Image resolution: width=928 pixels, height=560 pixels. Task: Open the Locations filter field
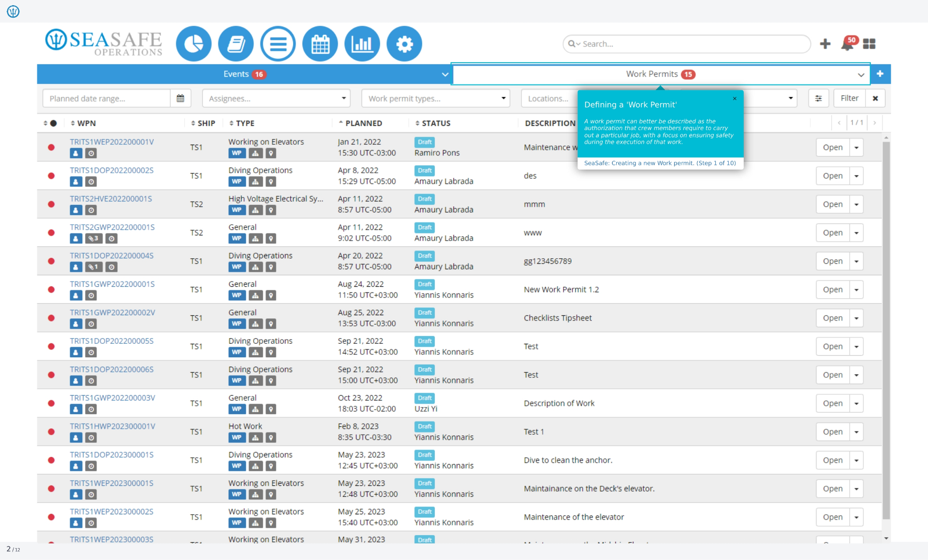point(549,99)
